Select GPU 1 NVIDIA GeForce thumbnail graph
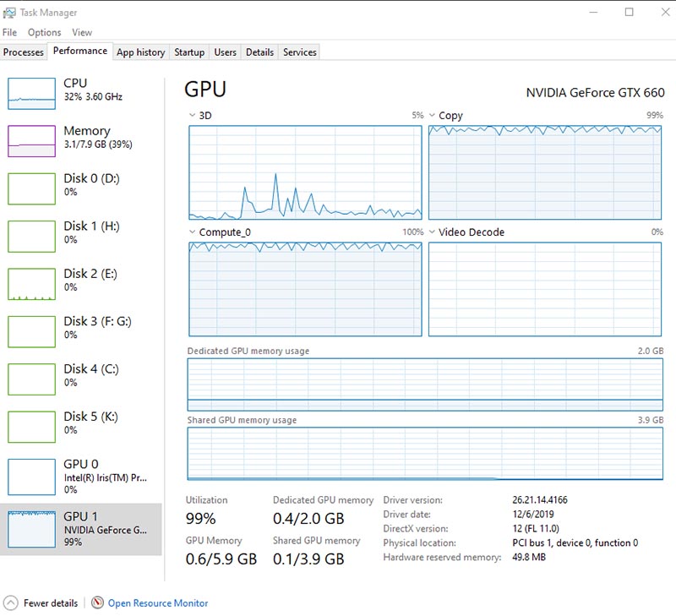Image resolution: width=676 pixels, height=616 pixels. [31, 529]
